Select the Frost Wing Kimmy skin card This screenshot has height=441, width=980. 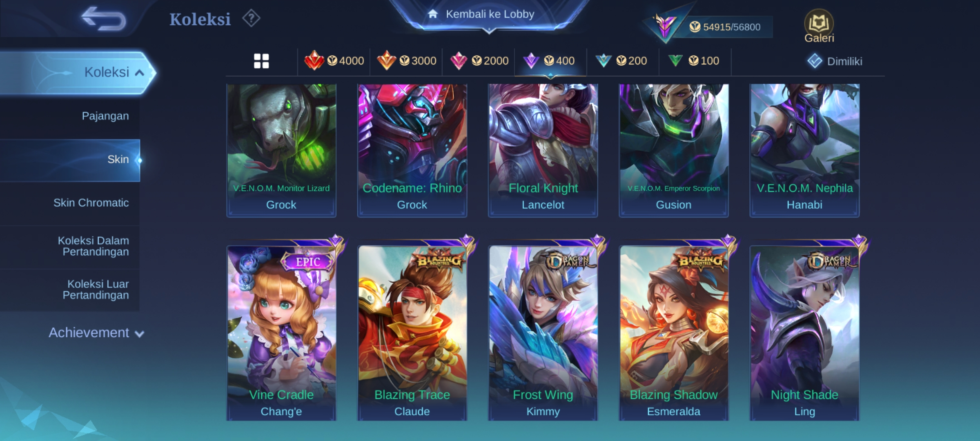point(543,333)
